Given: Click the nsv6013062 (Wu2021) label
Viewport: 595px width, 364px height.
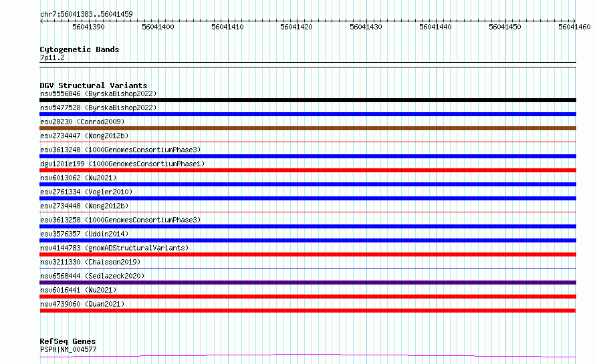Looking at the screenshot, I should (x=78, y=178).
